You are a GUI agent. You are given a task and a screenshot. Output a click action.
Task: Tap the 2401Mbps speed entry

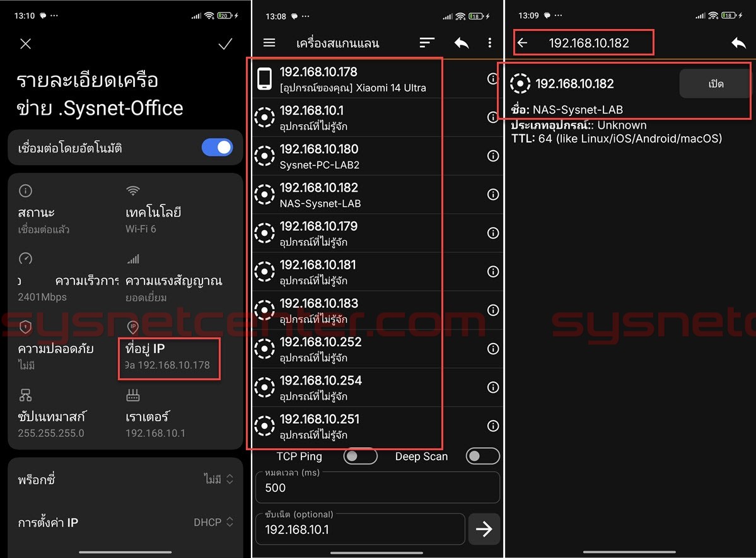[42, 297]
